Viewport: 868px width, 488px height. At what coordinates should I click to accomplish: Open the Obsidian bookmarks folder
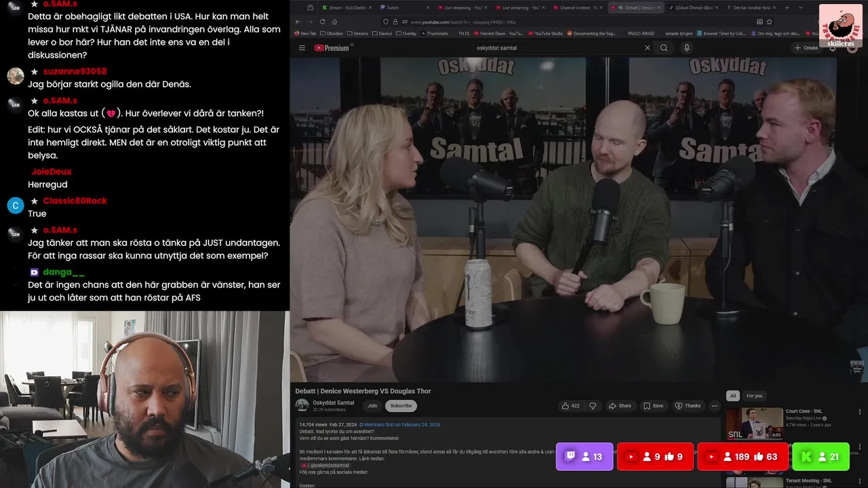[x=331, y=33]
